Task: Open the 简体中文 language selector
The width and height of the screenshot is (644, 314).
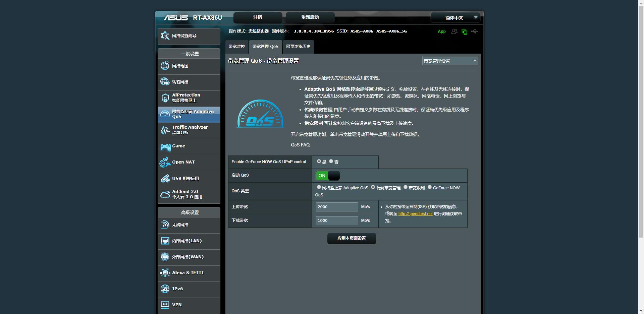Action: pos(455,17)
